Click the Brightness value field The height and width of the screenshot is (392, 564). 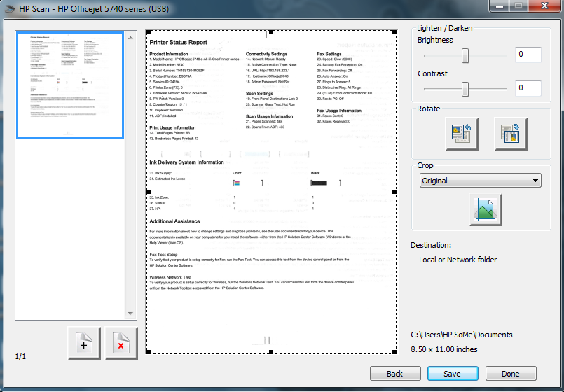click(528, 55)
